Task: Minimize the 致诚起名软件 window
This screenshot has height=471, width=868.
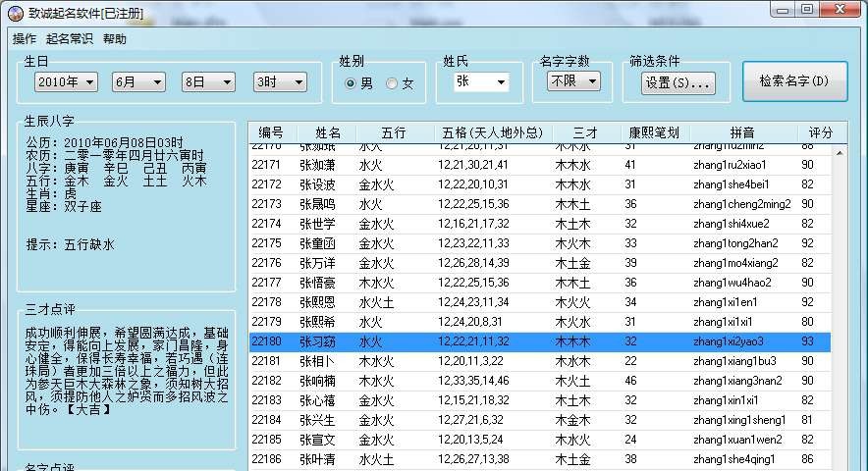Action: tap(783, 10)
